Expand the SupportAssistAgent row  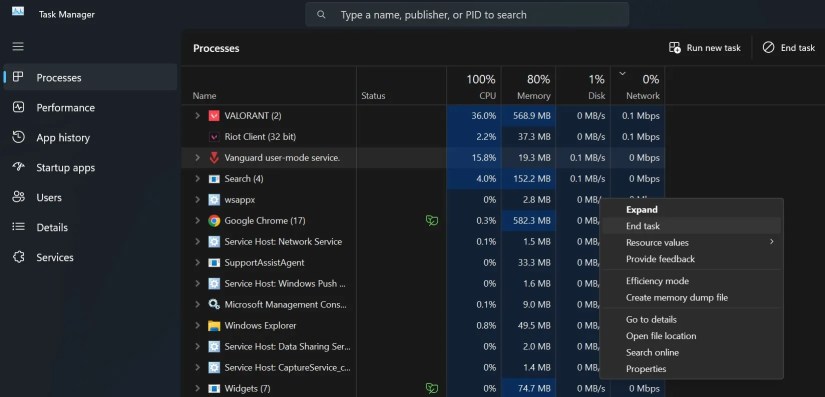[197, 262]
